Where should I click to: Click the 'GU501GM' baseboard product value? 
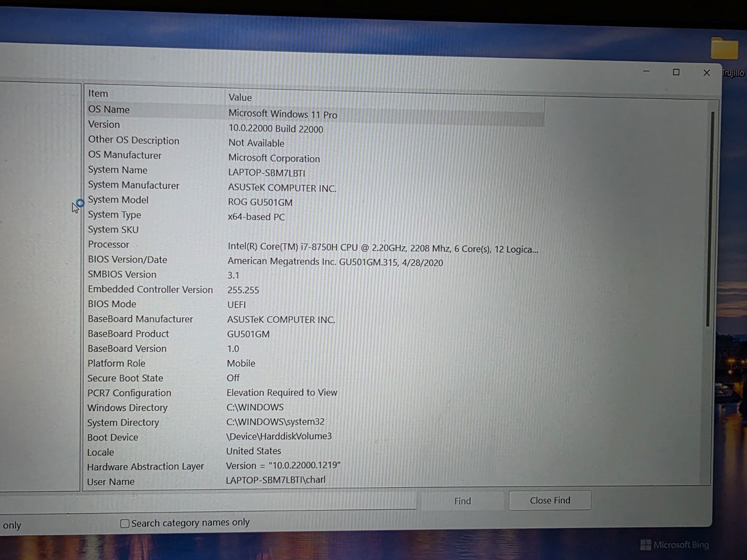point(248,334)
